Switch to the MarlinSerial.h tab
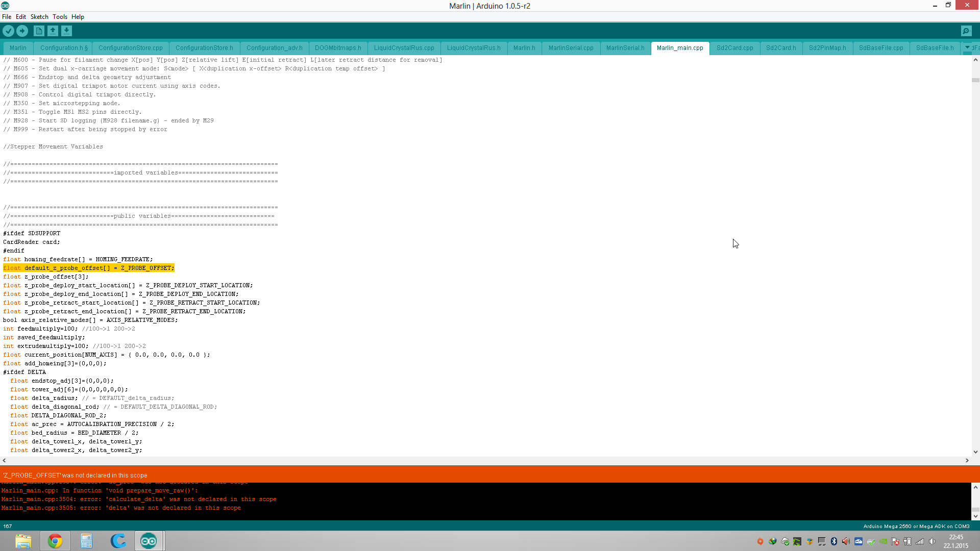980x551 pixels. (x=625, y=48)
